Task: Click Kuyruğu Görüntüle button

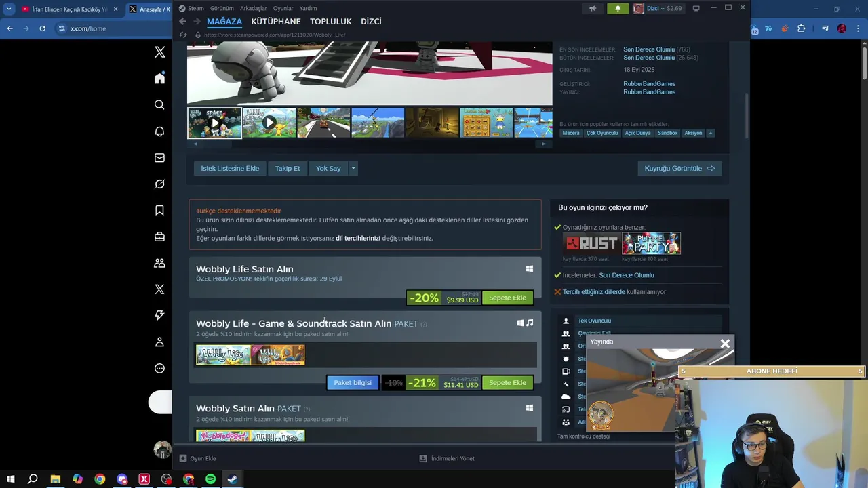Action: pos(679,168)
